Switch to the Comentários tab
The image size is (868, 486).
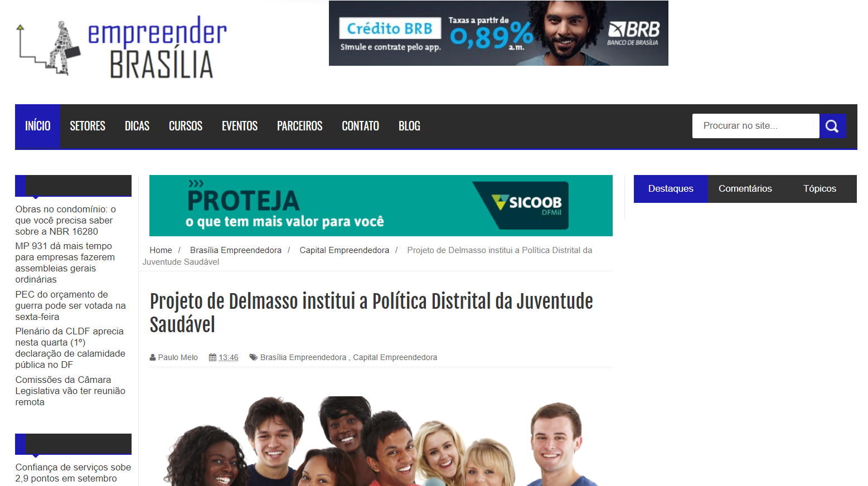point(745,189)
